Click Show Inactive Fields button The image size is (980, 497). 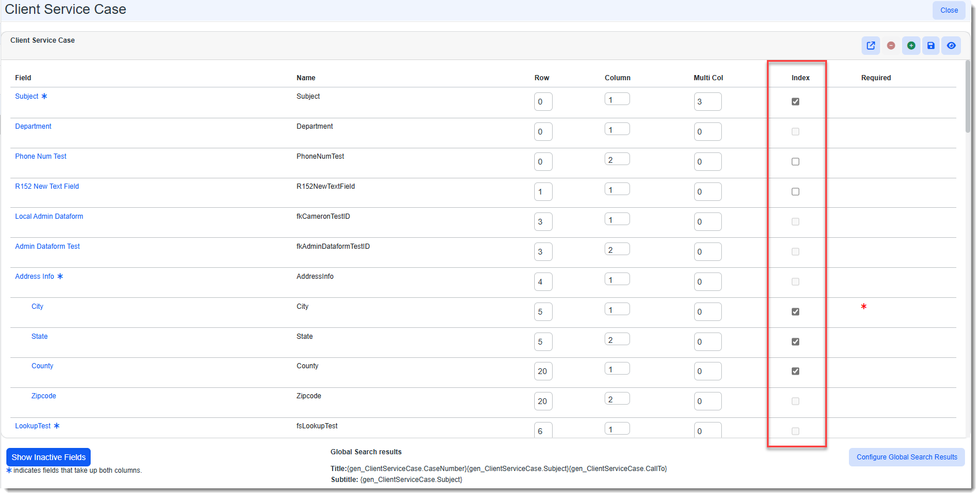point(49,457)
